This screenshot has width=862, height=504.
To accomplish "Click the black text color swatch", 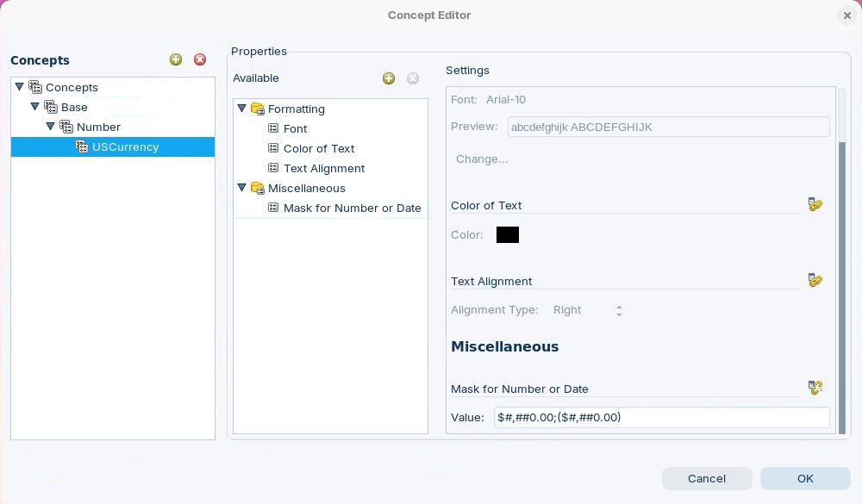I will [508, 235].
